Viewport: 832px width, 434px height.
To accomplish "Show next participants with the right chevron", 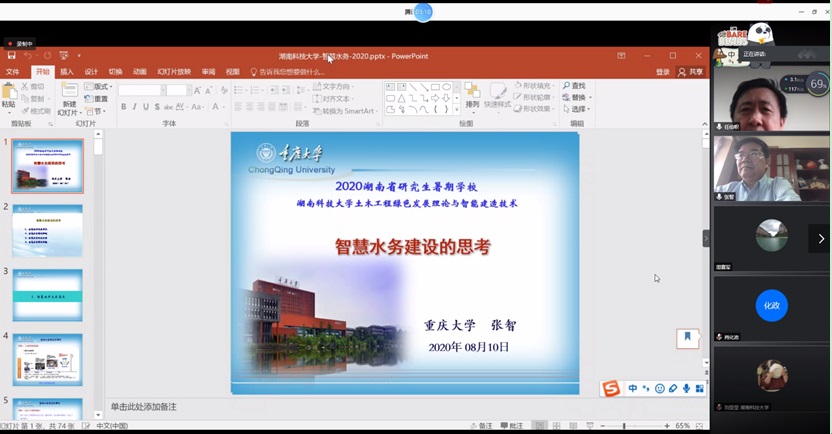I will point(821,238).
